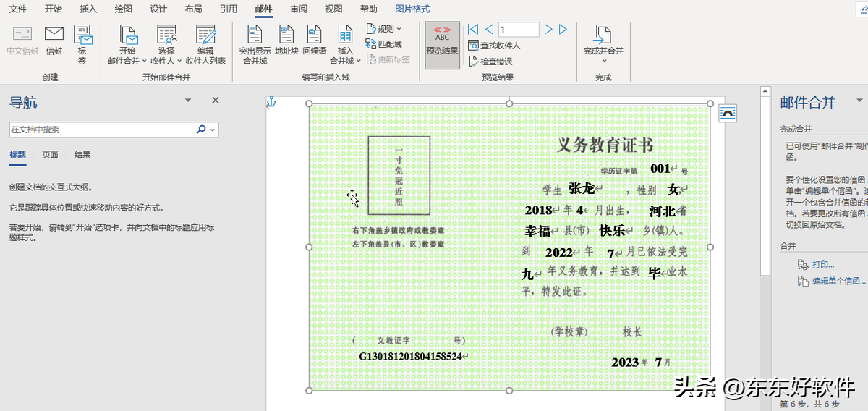Run 检查错误 check for errors
868x411 pixels.
(491, 62)
